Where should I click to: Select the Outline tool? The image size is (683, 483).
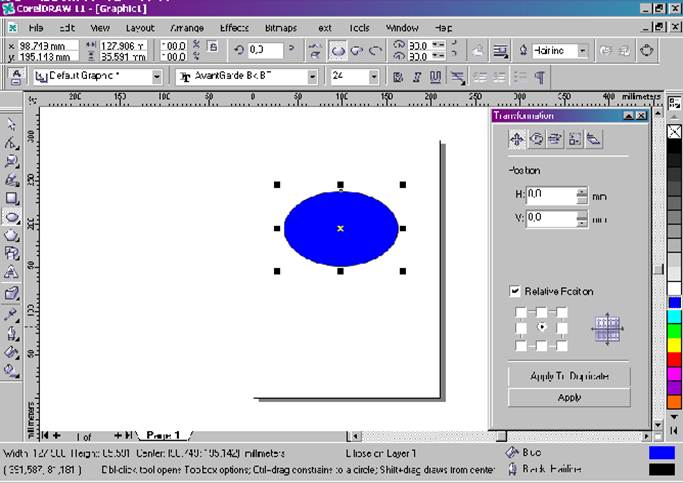11,333
